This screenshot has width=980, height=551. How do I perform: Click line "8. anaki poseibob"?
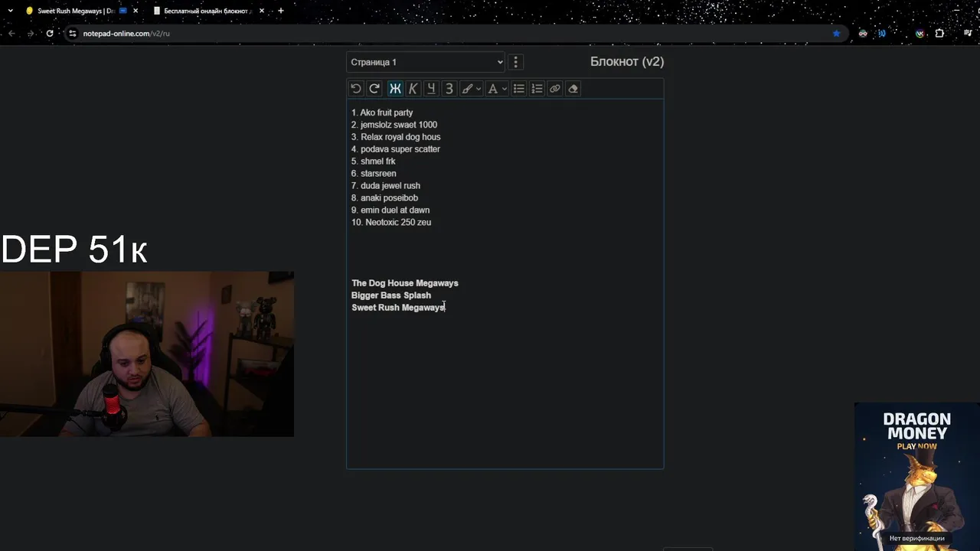point(384,198)
